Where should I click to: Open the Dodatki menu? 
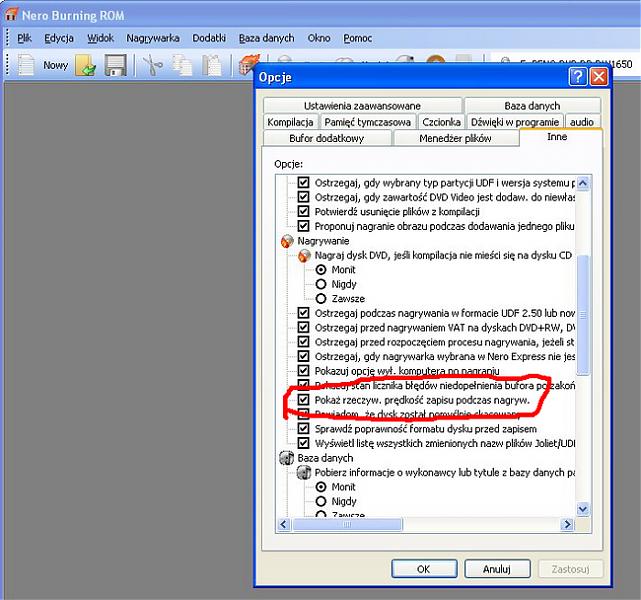tap(209, 38)
